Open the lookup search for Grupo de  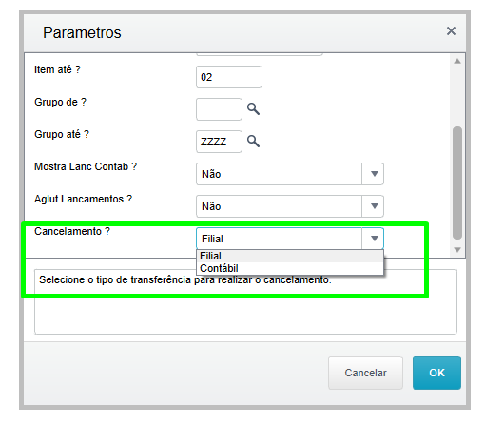[x=253, y=109]
